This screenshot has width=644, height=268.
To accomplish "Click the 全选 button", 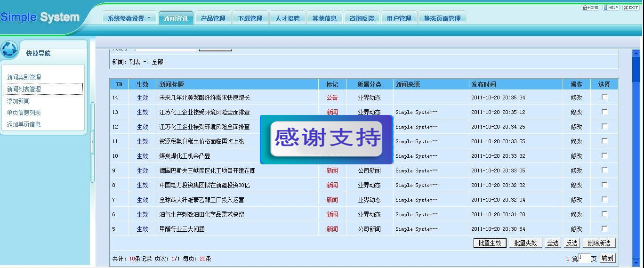I will point(553,243).
